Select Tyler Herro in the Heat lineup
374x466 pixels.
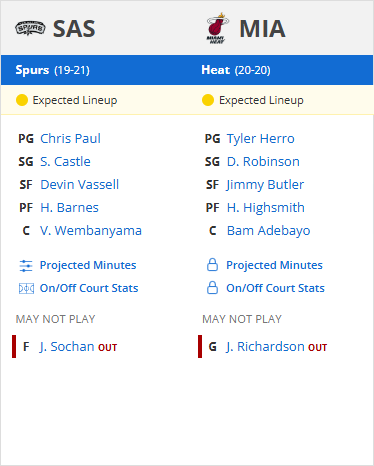260,139
